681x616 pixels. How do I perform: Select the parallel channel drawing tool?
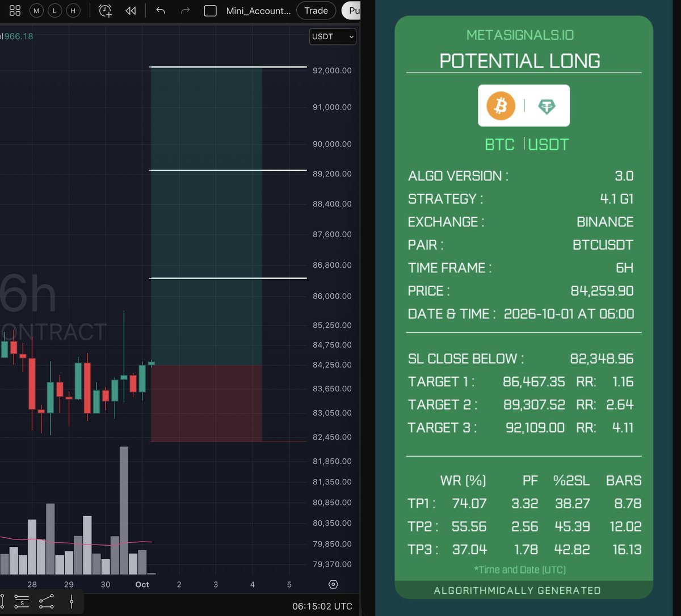(x=47, y=602)
